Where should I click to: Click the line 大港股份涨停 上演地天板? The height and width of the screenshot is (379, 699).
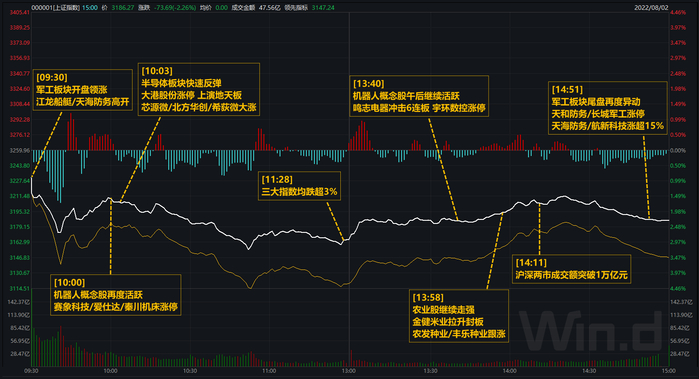click(x=191, y=95)
